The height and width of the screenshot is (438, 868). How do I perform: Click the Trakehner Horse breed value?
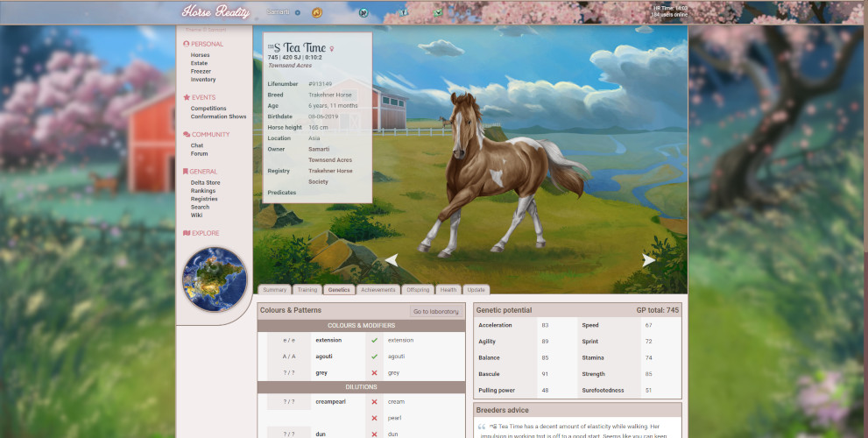click(x=330, y=95)
